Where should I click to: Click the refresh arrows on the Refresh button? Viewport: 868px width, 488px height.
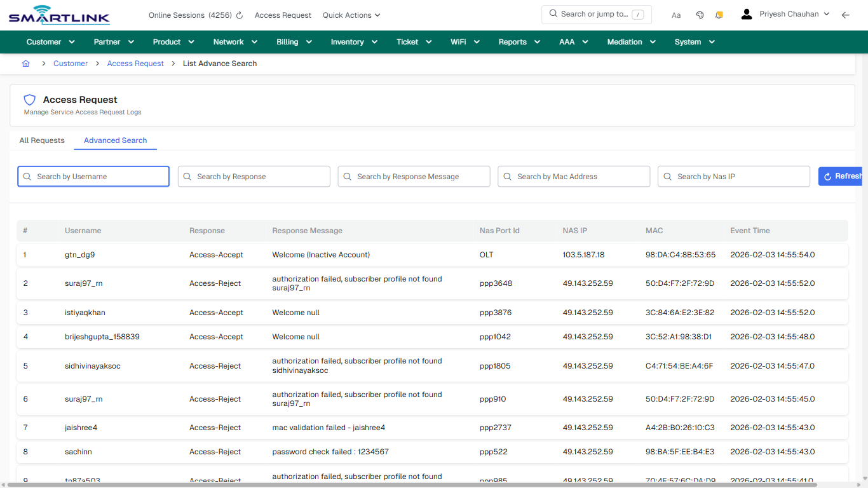click(x=827, y=176)
